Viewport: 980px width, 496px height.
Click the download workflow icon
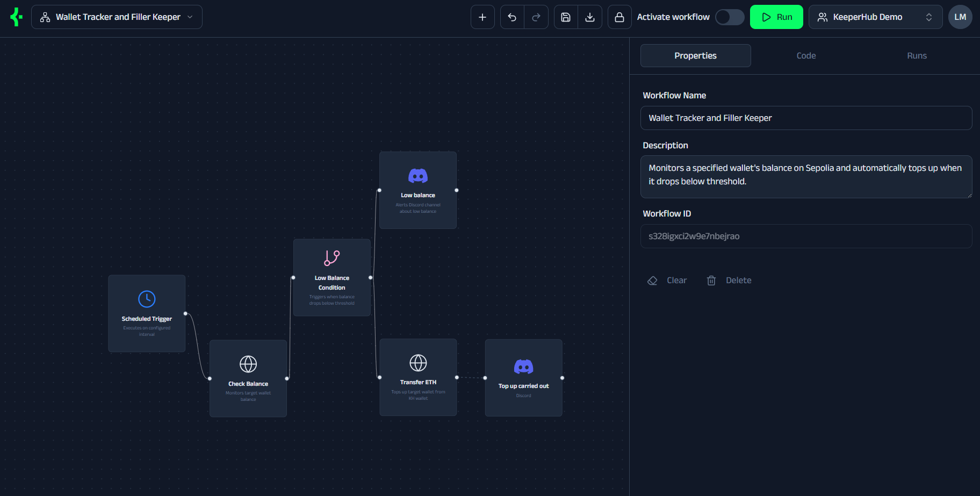click(x=590, y=17)
